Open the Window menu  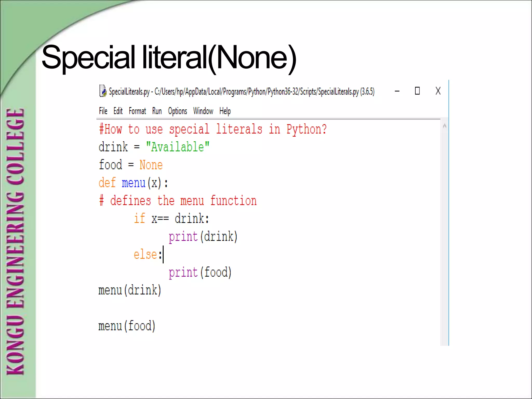point(203,111)
